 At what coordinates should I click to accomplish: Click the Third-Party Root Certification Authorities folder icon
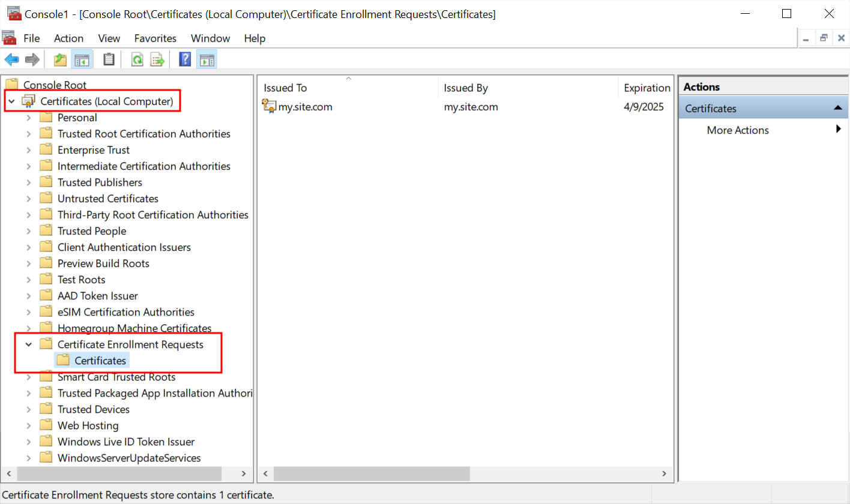click(x=46, y=215)
